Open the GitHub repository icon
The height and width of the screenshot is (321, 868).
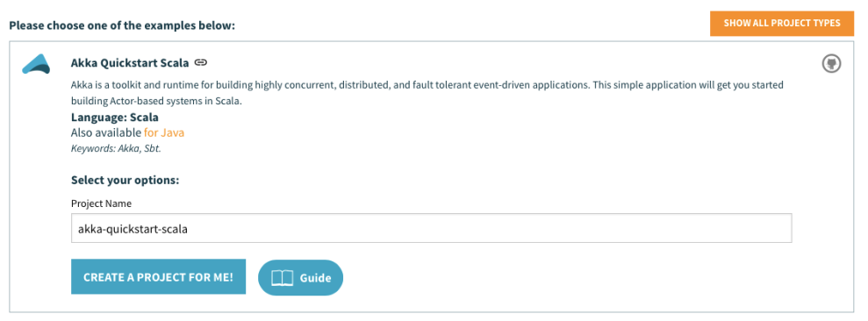click(x=831, y=64)
